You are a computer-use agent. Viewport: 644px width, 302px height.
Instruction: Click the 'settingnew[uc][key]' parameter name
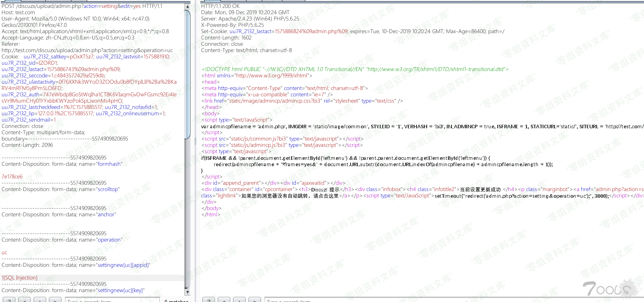[x=121, y=290]
